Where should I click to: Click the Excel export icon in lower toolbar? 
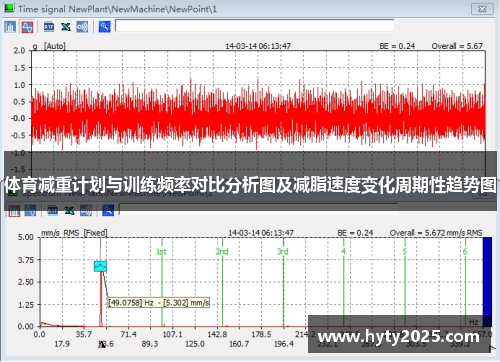tap(69, 211)
